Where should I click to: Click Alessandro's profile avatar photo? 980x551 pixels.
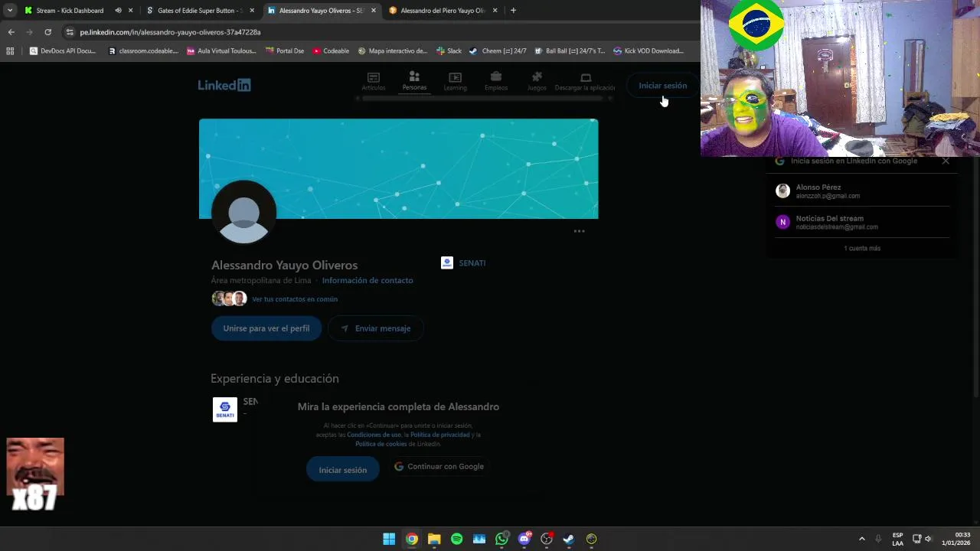point(244,213)
